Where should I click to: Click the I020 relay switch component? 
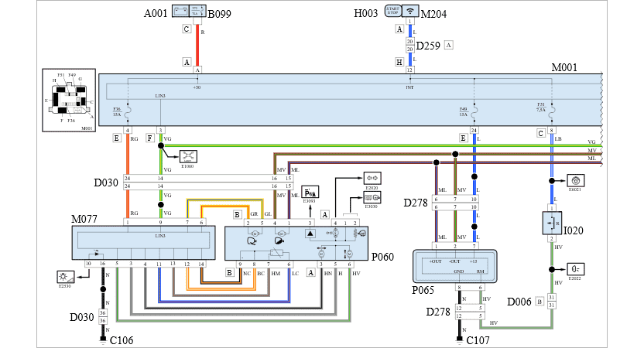tap(551, 223)
